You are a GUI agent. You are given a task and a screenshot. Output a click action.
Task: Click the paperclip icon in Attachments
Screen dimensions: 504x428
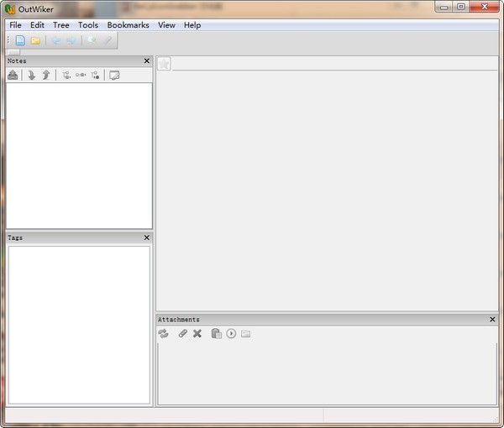pyautogui.click(x=182, y=334)
